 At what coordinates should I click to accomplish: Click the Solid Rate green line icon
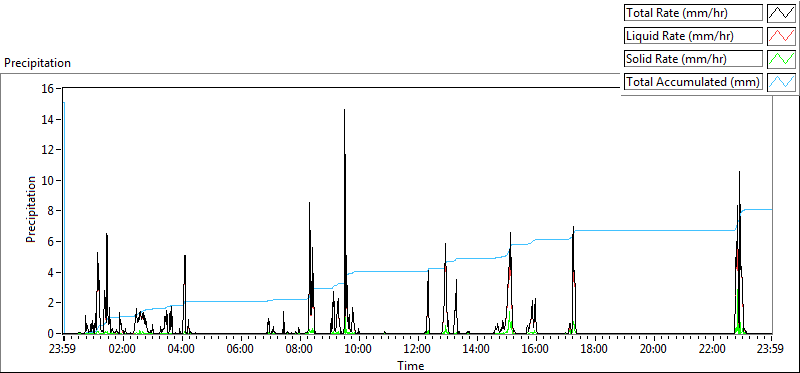pyautogui.click(x=782, y=59)
